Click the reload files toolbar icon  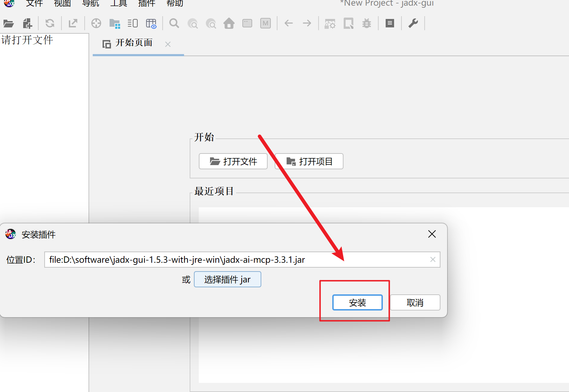[50, 24]
